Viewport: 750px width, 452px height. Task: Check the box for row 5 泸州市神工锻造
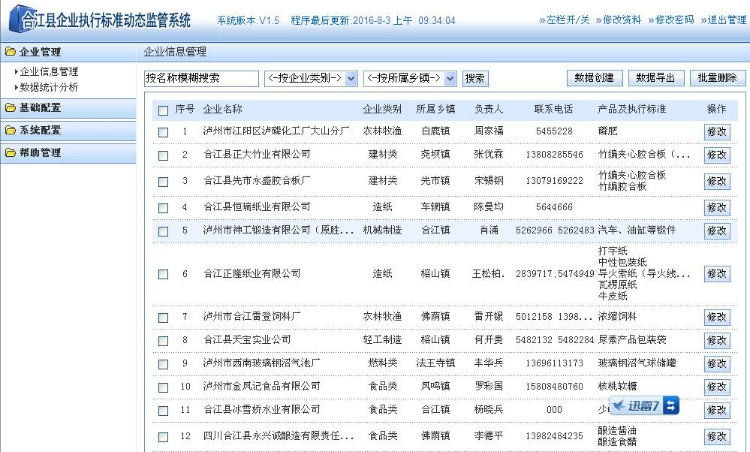tap(163, 232)
